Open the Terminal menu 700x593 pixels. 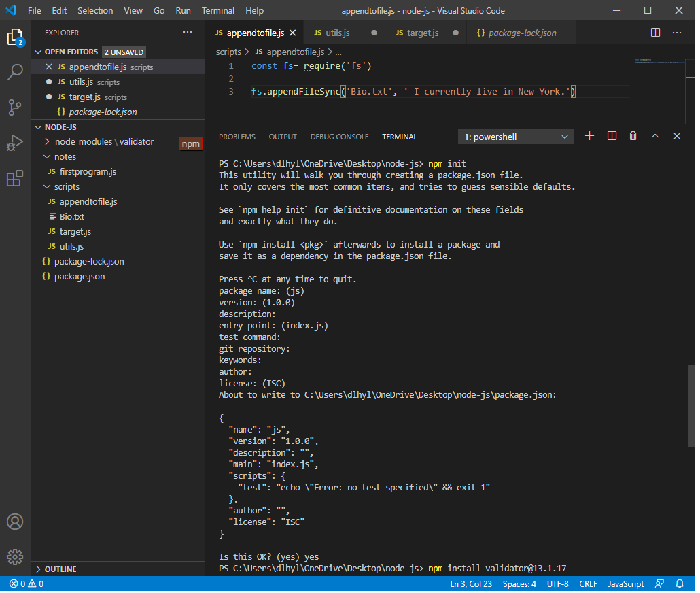tap(217, 10)
